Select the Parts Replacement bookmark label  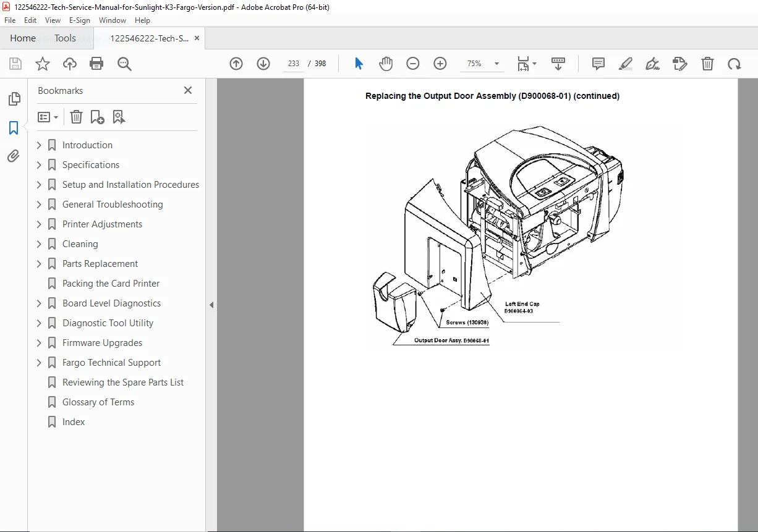[100, 264]
